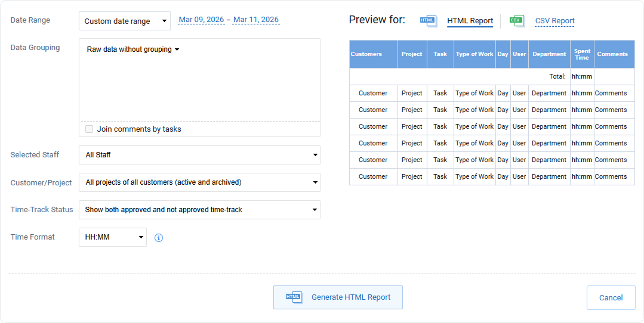Screen dimensions: 644x323
Task: Open the Time-Track Status dropdown
Action: (199, 210)
